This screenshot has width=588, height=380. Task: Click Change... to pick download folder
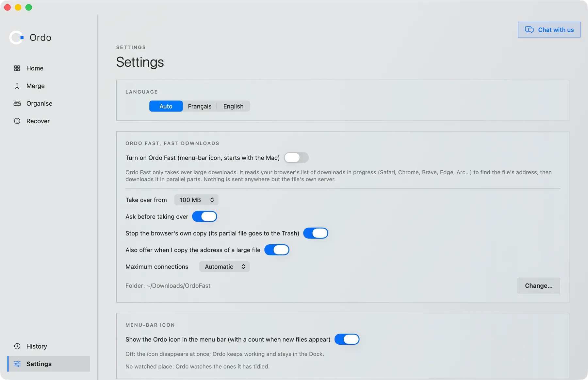(x=539, y=285)
